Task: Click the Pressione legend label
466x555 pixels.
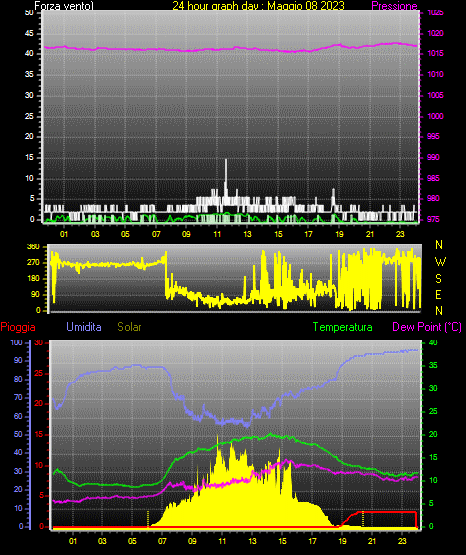Action: click(395, 6)
